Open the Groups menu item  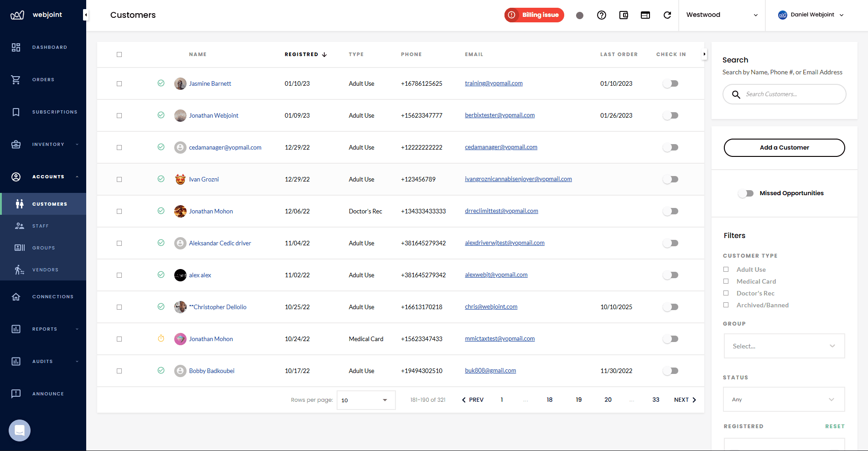tap(43, 248)
